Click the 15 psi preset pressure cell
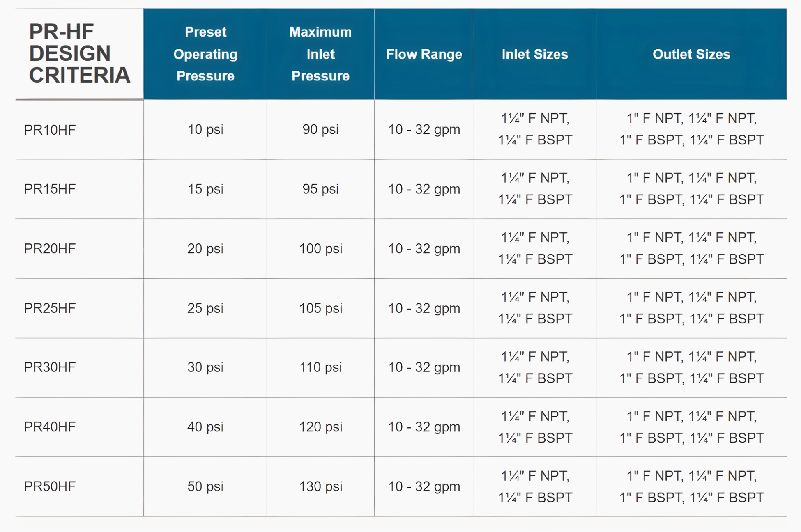801x532 pixels. 205,189
